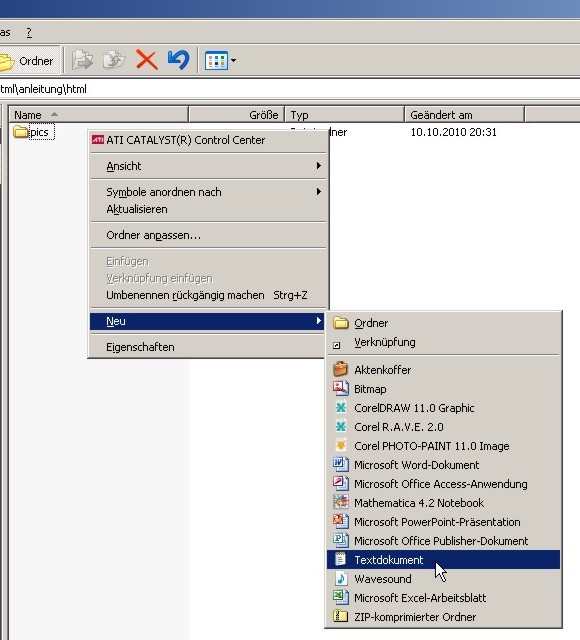Create a Microsoft PowerPoint-Präsentation
This screenshot has width=580, height=640.
pyautogui.click(x=443, y=522)
